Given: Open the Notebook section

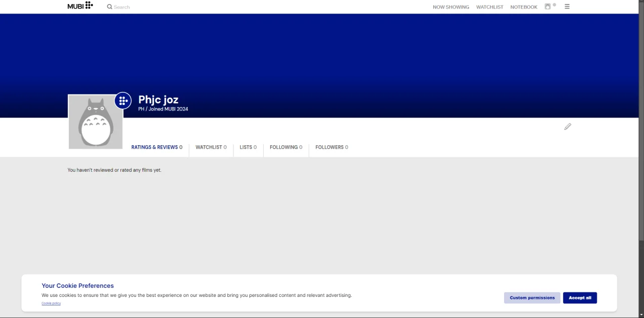Looking at the screenshot, I should (524, 7).
